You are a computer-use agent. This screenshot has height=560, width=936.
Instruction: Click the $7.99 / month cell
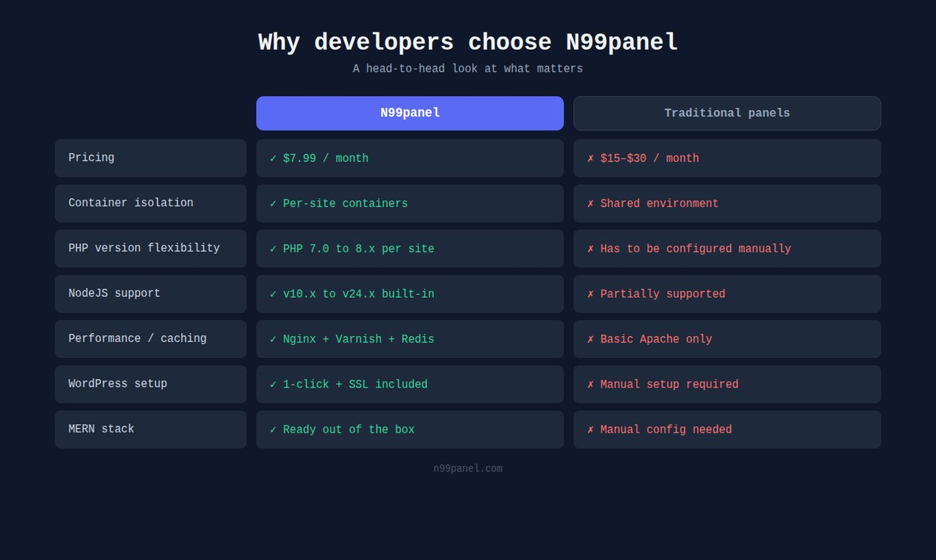(410, 158)
